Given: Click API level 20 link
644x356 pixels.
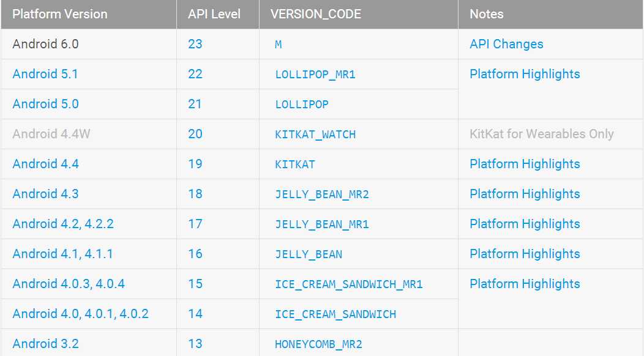Looking at the screenshot, I should 195,134.
